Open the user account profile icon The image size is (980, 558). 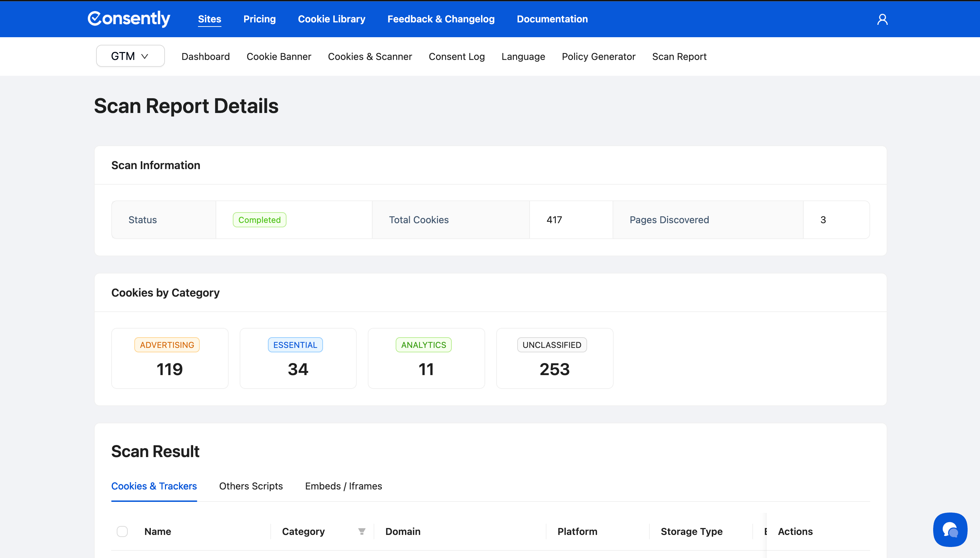tap(882, 19)
